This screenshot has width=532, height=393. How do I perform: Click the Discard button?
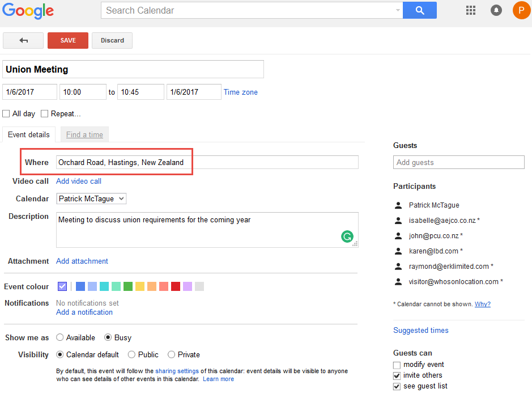(x=112, y=40)
